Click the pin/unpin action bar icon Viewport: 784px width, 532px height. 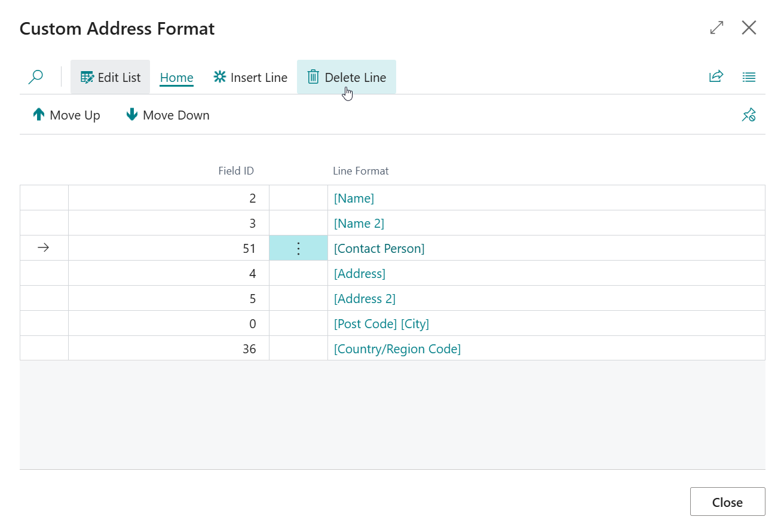pos(749,115)
